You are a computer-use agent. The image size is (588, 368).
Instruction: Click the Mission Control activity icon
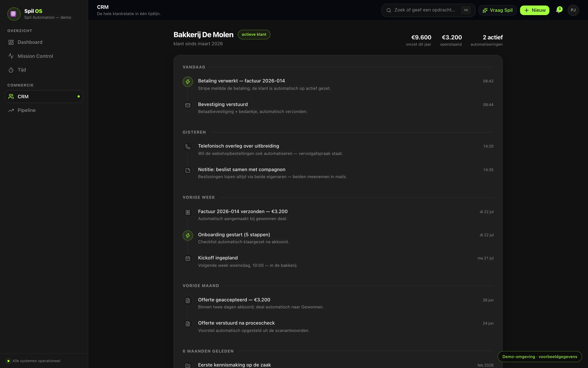(11, 56)
